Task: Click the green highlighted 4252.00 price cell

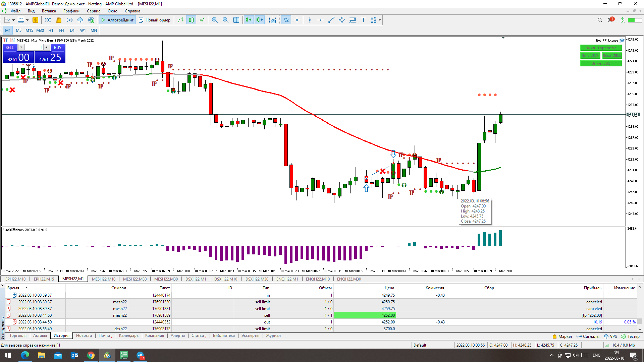Action: pyautogui.click(x=365, y=315)
